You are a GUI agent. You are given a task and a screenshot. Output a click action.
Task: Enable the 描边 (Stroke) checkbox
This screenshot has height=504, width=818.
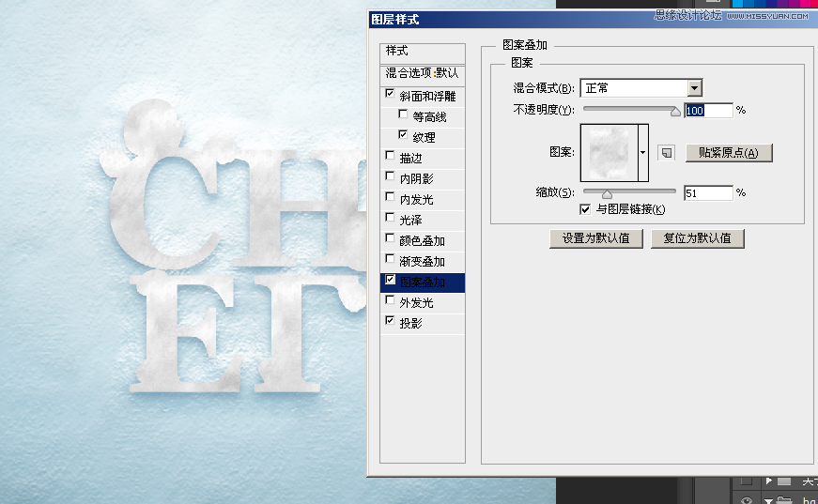[x=390, y=157]
